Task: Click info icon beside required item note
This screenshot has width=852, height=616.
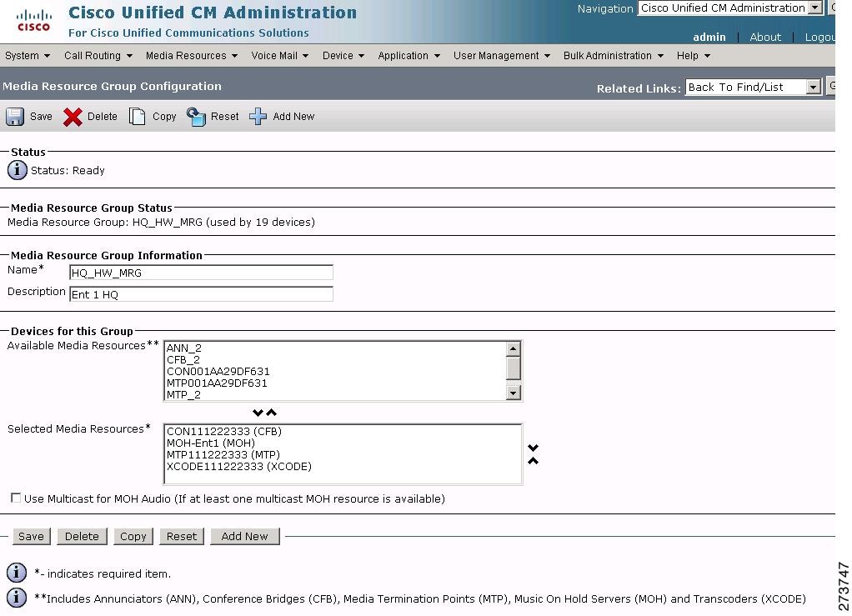Action: click(17, 573)
